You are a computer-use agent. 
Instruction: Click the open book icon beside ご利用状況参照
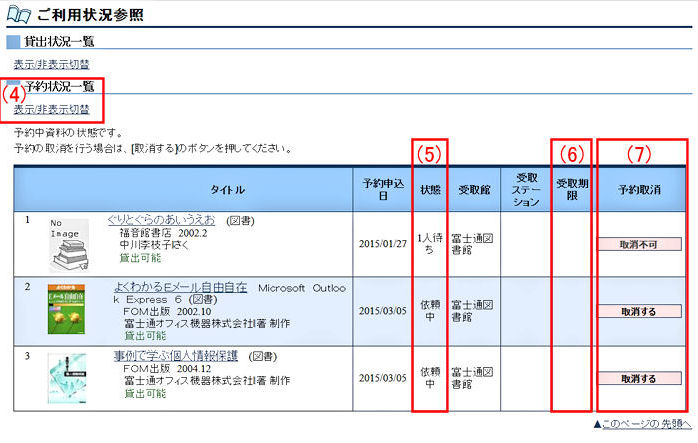(x=18, y=14)
